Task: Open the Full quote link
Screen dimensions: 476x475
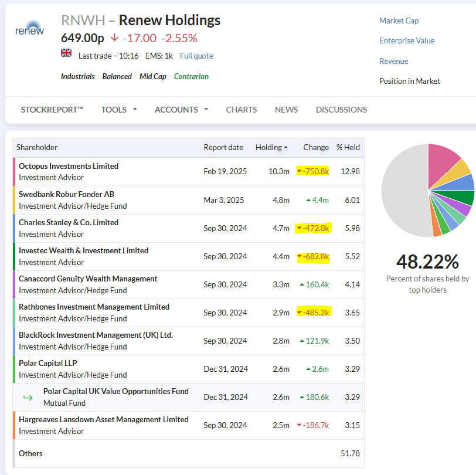Action: click(196, 56)
